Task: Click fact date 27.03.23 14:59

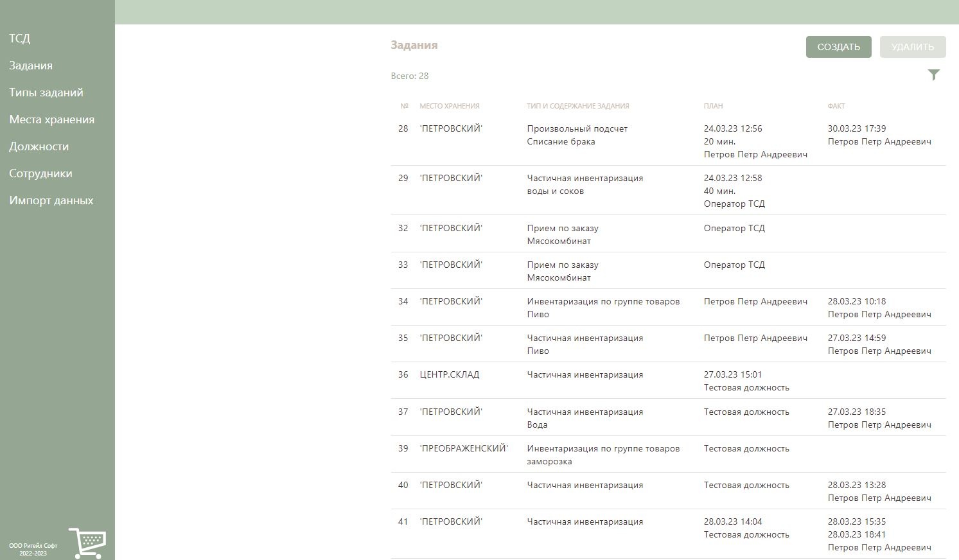Action: point(857,338)
